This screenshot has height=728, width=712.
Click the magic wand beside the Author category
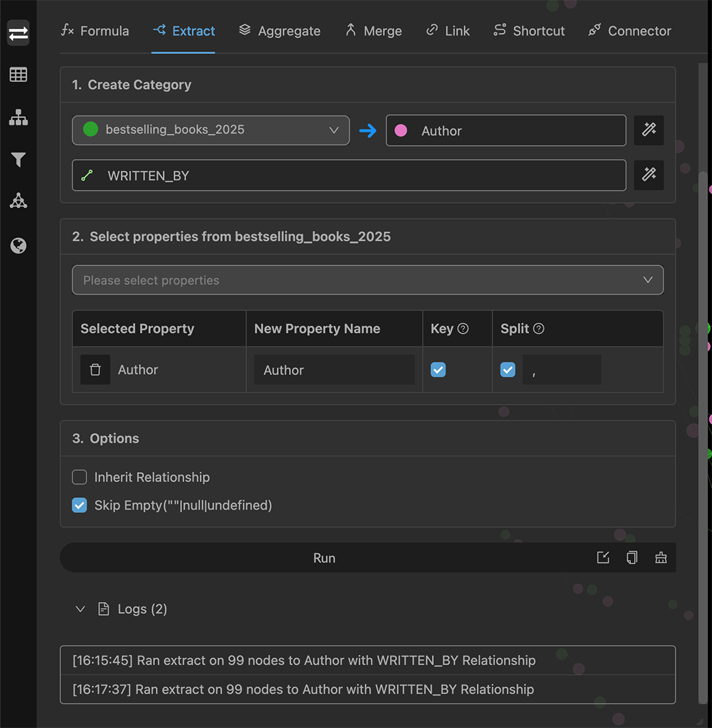click(649, 130)
